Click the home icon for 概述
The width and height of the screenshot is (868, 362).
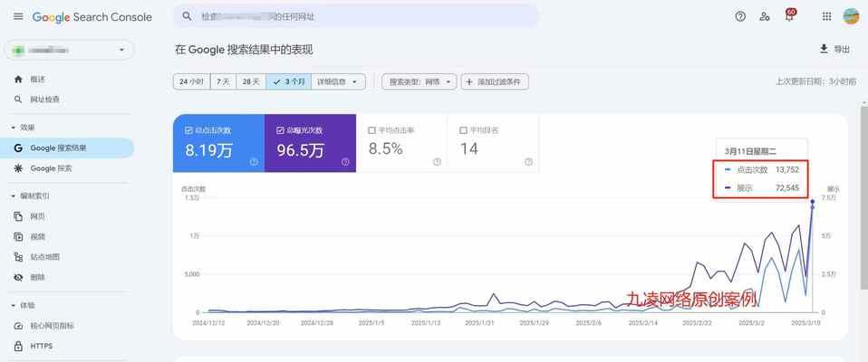[x=19, y=79]
